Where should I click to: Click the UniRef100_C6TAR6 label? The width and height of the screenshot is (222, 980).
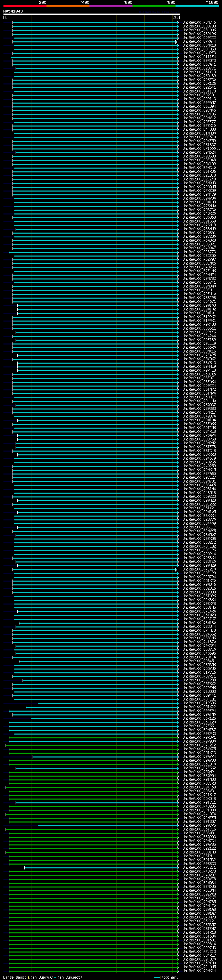pos(199,596)
